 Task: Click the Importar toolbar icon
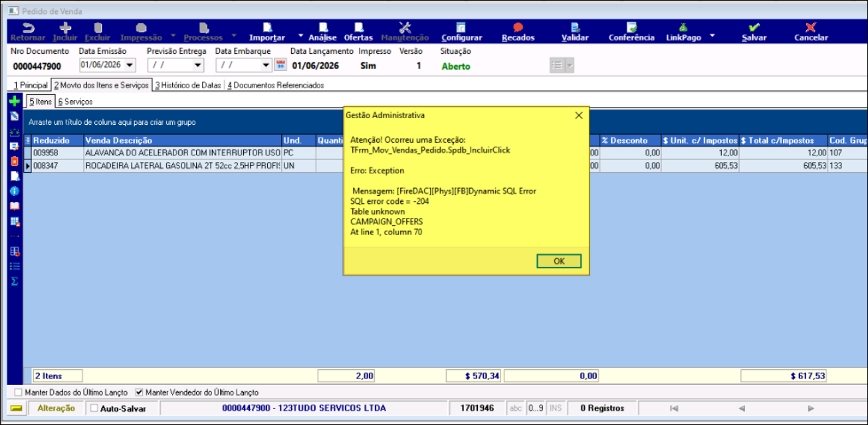tap(267, 27)
